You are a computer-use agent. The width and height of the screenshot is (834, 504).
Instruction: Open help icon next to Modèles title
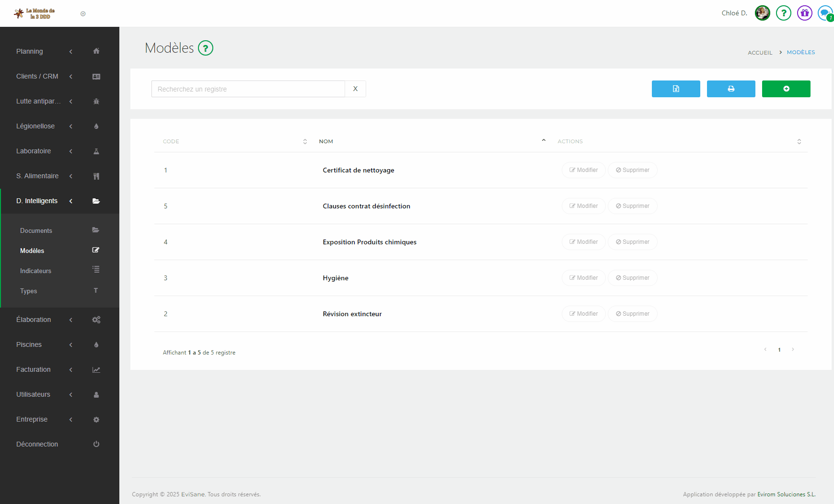click(206, 48)
